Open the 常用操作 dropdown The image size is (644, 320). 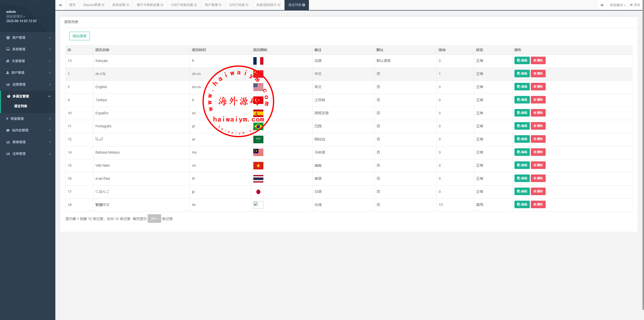click(617, 5)
